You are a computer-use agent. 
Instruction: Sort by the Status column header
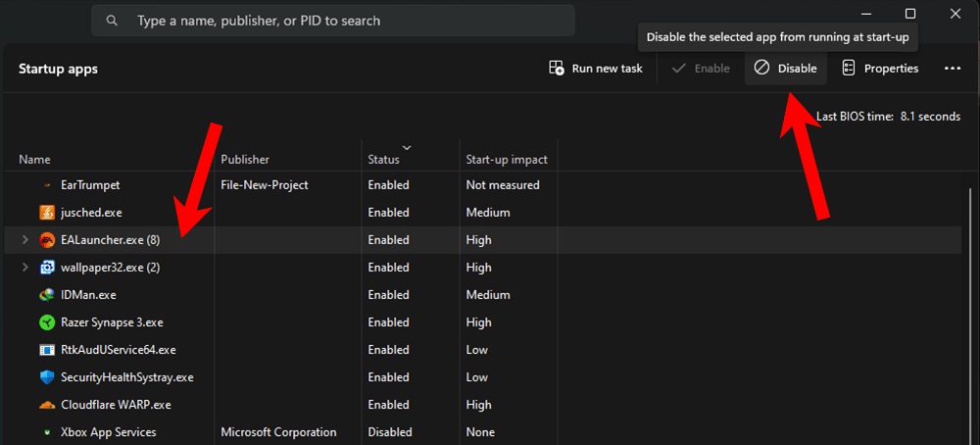[384, 160]
